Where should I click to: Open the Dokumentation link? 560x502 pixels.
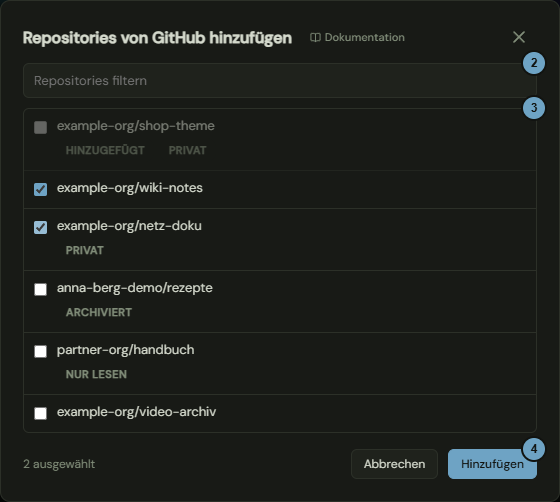click(x=357, y=37)
